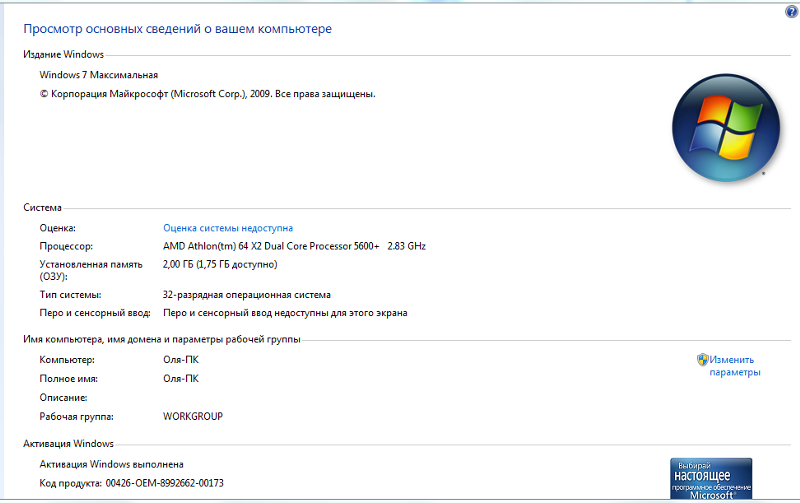This screenshot has height=503, width=800.
Task: Click the WORKGROUP workgroup value
Action: [x=193, y=416]
